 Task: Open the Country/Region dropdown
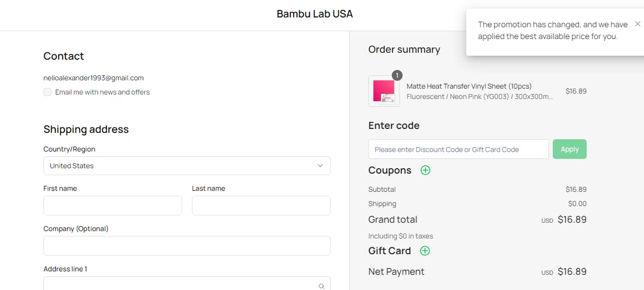coord(186,166)
